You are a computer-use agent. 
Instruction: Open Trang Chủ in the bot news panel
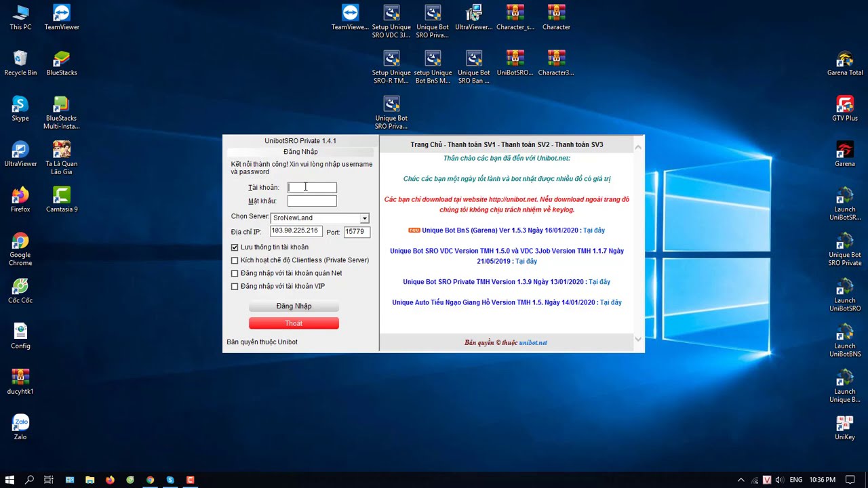point(426,144)
